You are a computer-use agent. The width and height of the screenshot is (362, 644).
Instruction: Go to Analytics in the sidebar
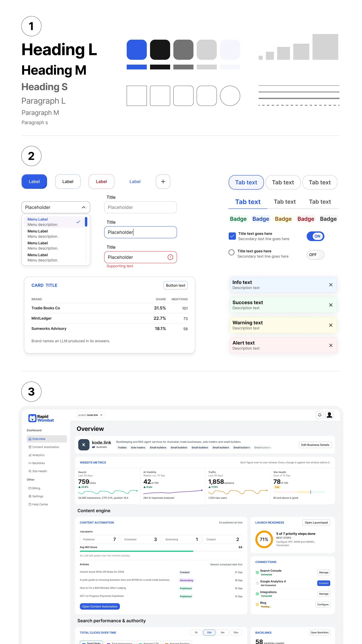click(47, 455)
